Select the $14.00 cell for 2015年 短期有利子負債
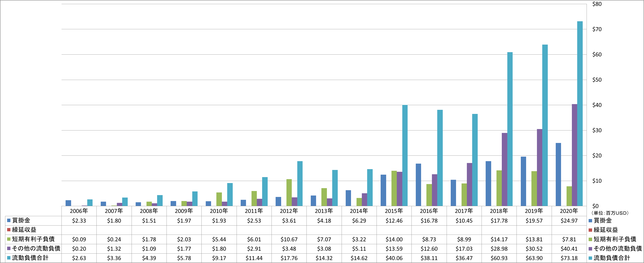644x263 pixels. 394,239
